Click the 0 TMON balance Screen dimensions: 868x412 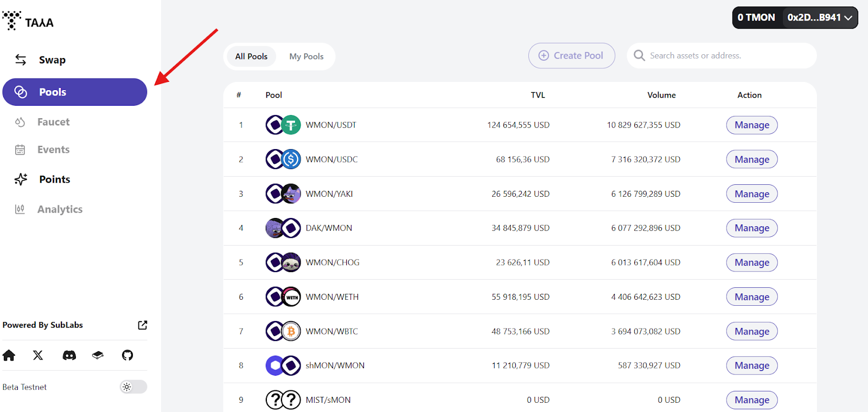(756, 17)
